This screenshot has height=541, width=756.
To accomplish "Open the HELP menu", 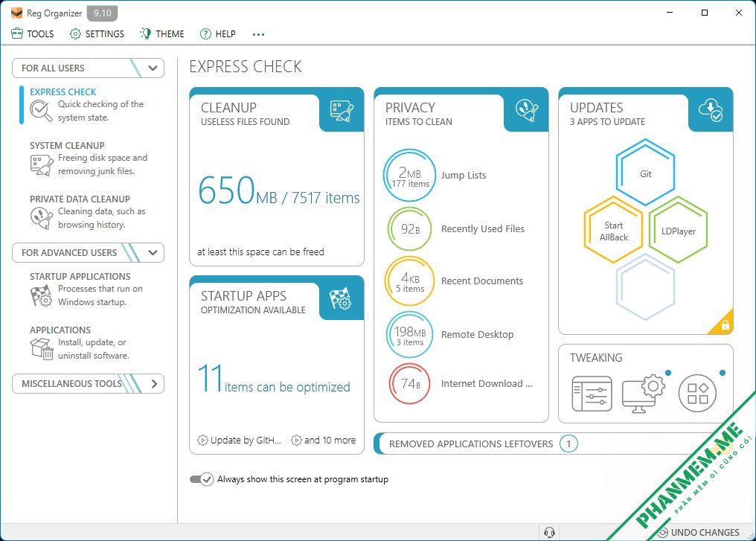I will coord(218,33).
